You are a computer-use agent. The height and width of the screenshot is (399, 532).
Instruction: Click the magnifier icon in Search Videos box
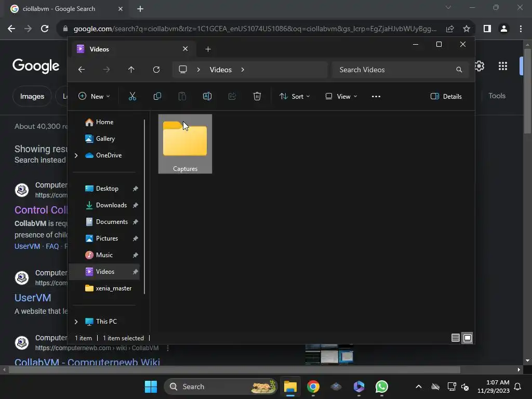(x=459, y=70)
